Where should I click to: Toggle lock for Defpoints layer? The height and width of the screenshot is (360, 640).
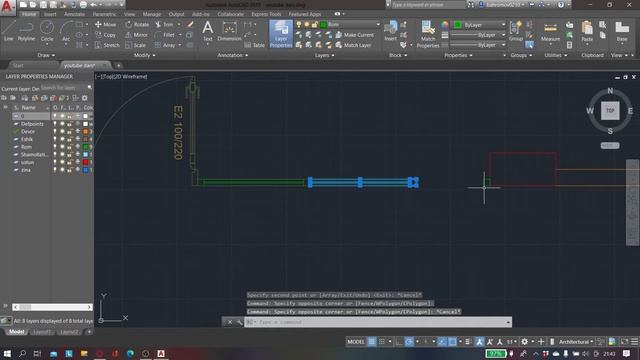coord(70,124)
